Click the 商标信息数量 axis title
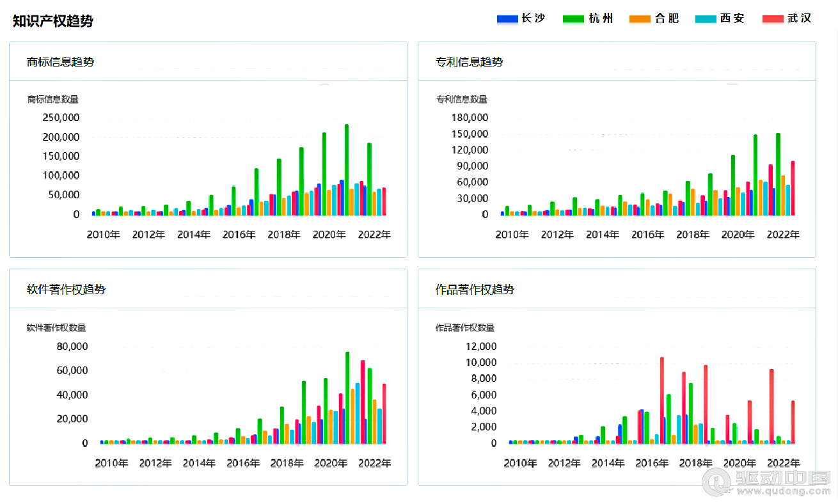Screen dimensions: 838x504 click(53, 99)
